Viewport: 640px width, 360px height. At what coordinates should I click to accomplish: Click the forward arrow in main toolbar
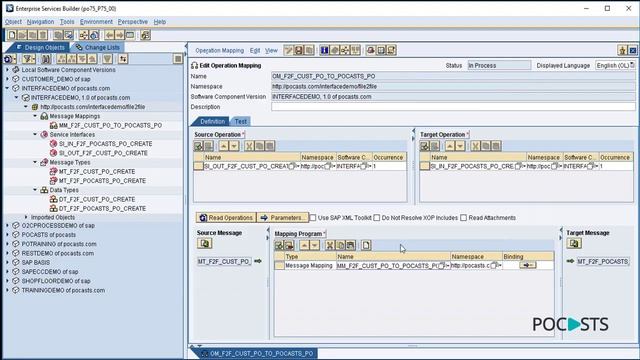click(120, 35)
